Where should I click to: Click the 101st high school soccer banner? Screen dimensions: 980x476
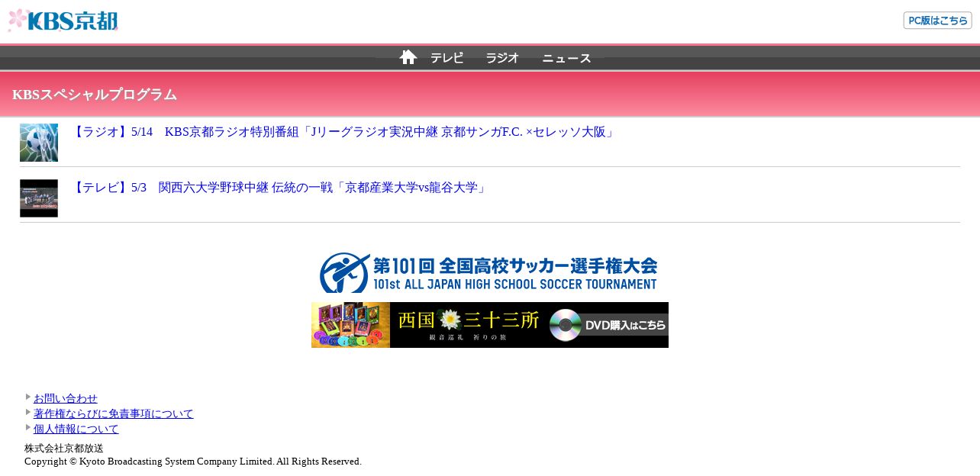tap(488, 272)
